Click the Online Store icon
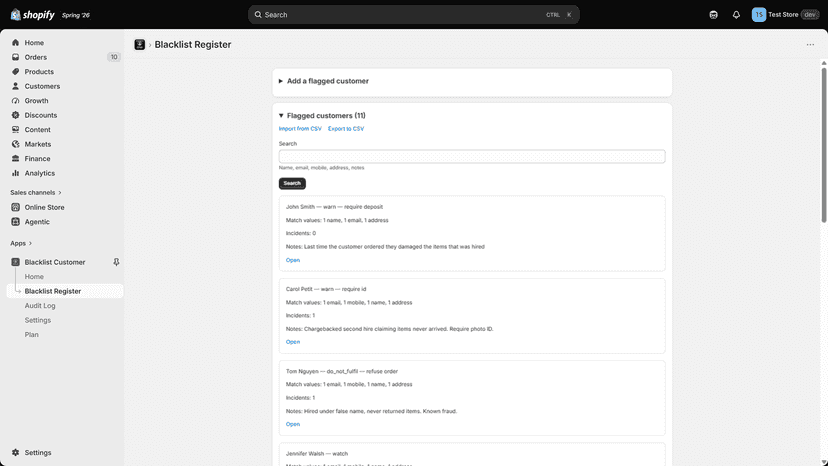Viewport: 828px width, 466px height. pos(15,207)
